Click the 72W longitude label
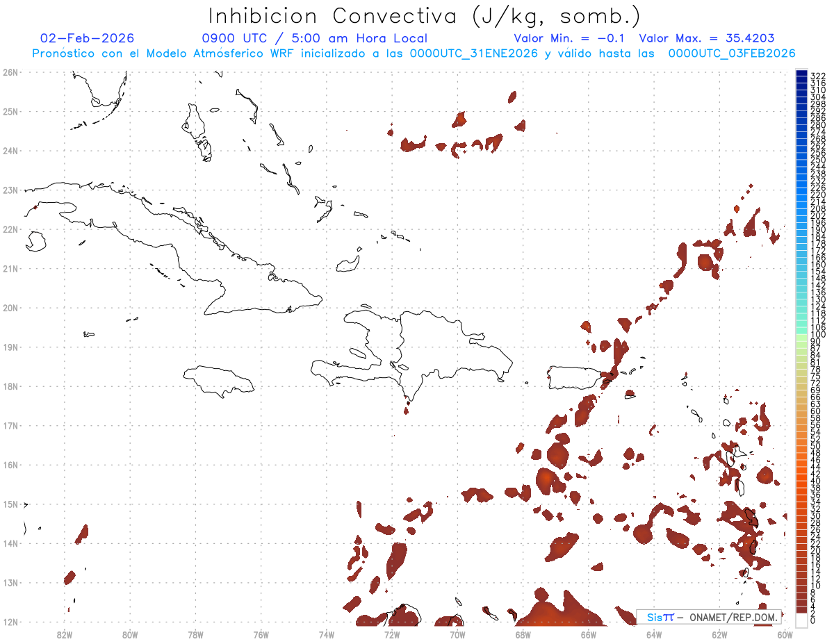Screen dimensions: 834x644 tap(392, 634)
